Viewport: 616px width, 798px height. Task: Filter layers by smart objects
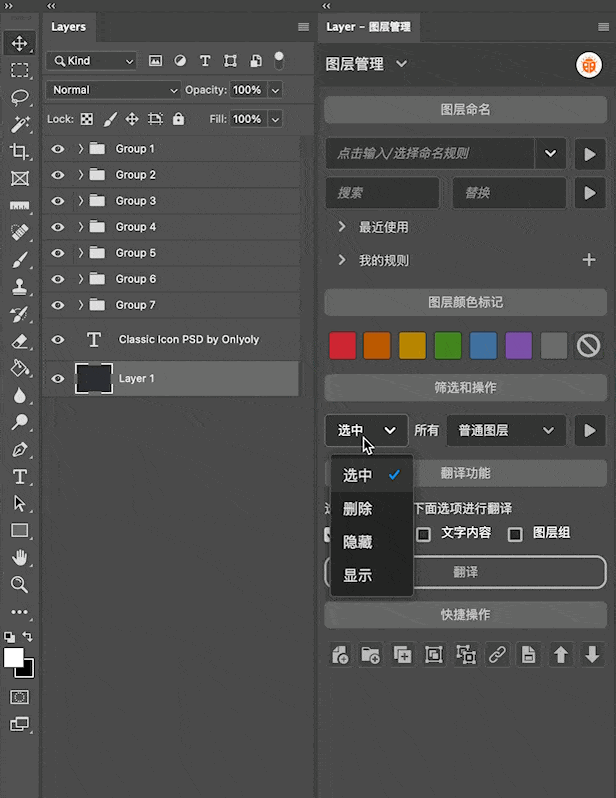256,61
